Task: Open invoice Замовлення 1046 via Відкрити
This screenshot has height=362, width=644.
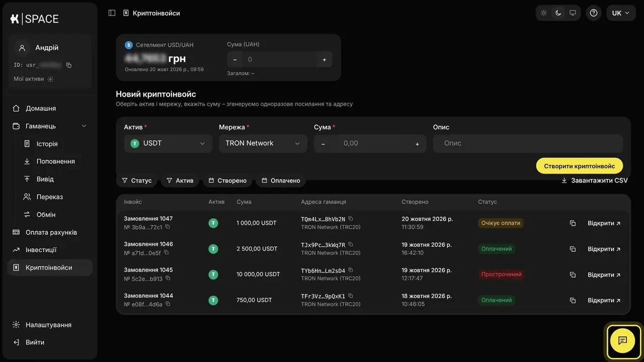Action: coord(604,249)
